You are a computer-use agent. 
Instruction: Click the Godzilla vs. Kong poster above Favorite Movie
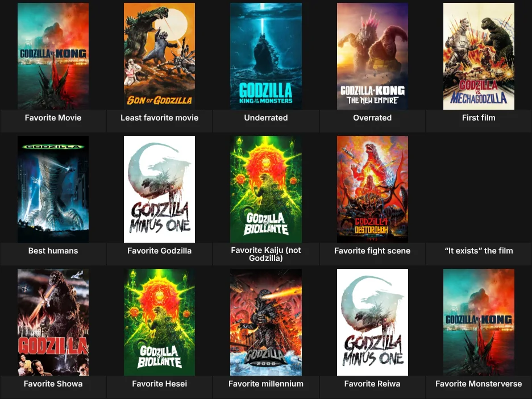pos(53,56)
